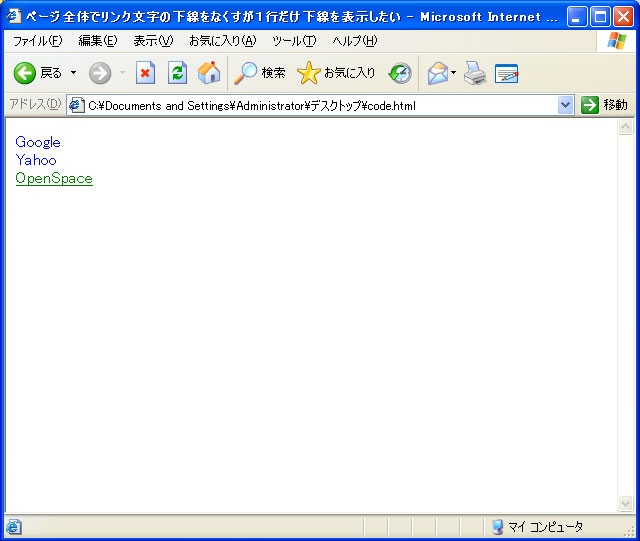Close the Internet Explorer window
The image size is (640, 541).
(624, 17)
